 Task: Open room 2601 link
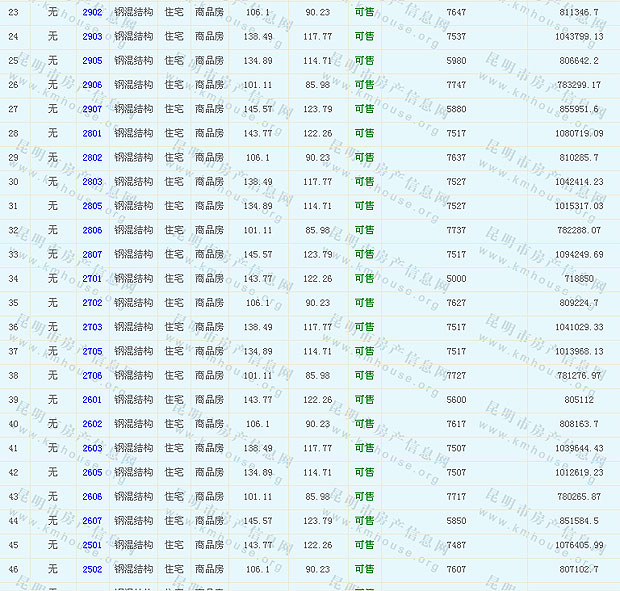(92, 399)
